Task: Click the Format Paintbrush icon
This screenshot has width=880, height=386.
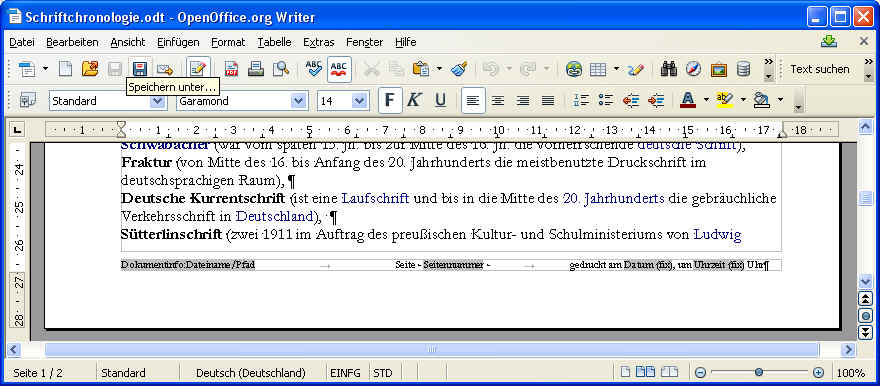Action: pyautogui.click(x=459, y=69)
